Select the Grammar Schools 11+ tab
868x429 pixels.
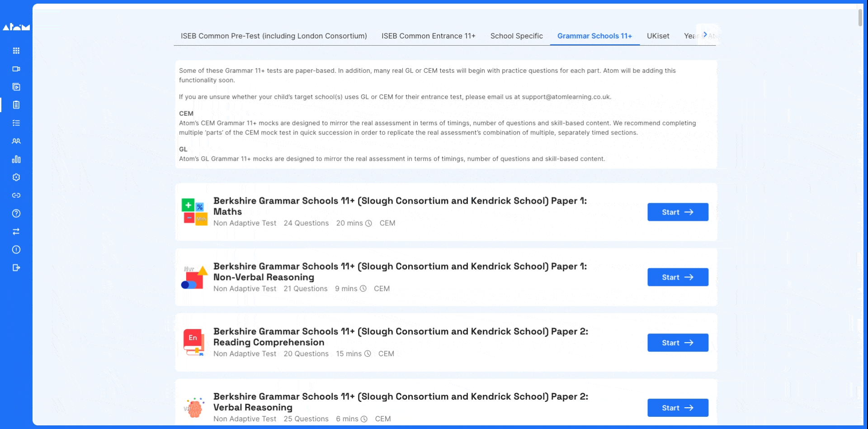[x=594, y=36]
